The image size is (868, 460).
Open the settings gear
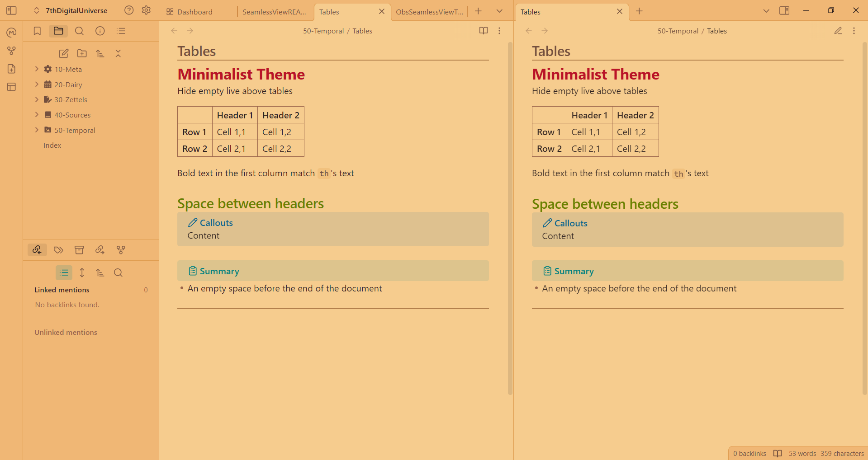click(x=146, y=10)
